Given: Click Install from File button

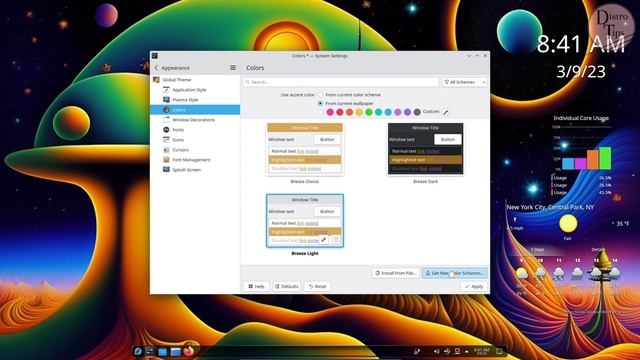Looking at the screenshot, I should click(396, 273).
